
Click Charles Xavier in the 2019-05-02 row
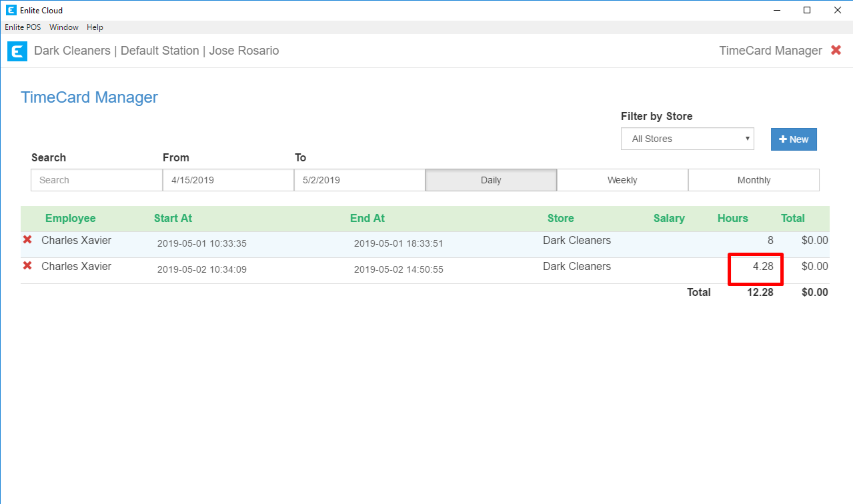77,266
